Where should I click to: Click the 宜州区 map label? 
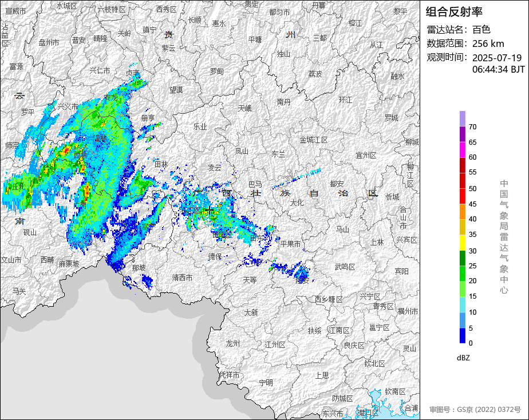(x=366, y=156)
